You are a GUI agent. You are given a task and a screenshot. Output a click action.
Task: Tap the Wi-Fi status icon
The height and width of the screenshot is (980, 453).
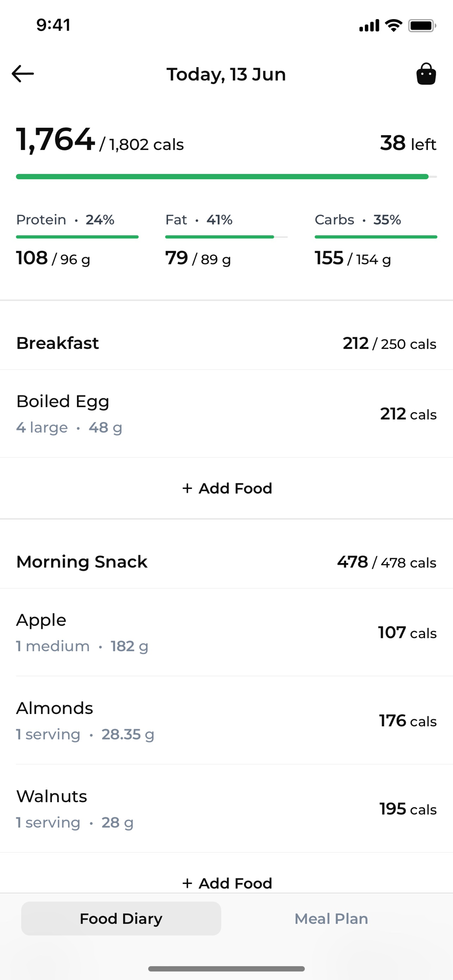pos(393,25)
